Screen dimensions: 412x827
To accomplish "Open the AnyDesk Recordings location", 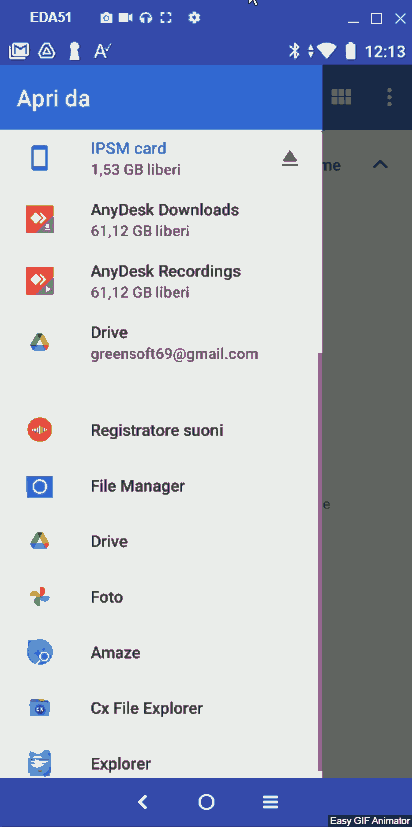I will tap(161, 281).
